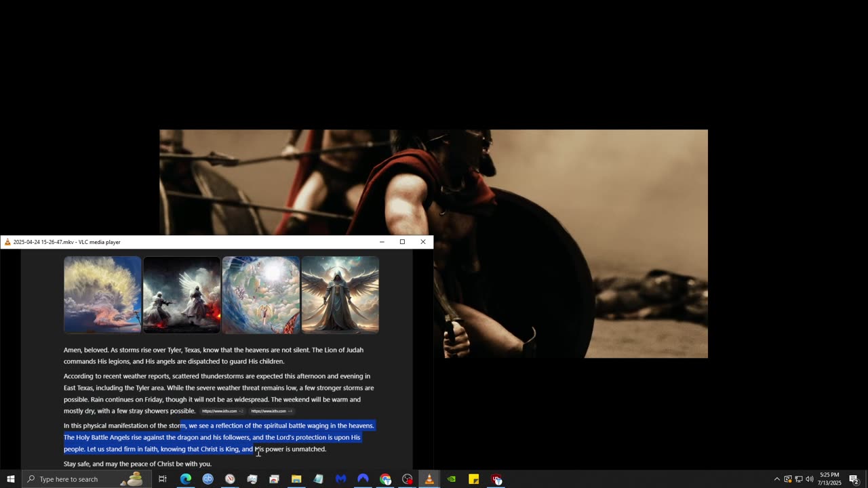Launch Microsoft Edge from the taskbar
The height and width of the screenshot is (488, 868).
coord(185,479)
